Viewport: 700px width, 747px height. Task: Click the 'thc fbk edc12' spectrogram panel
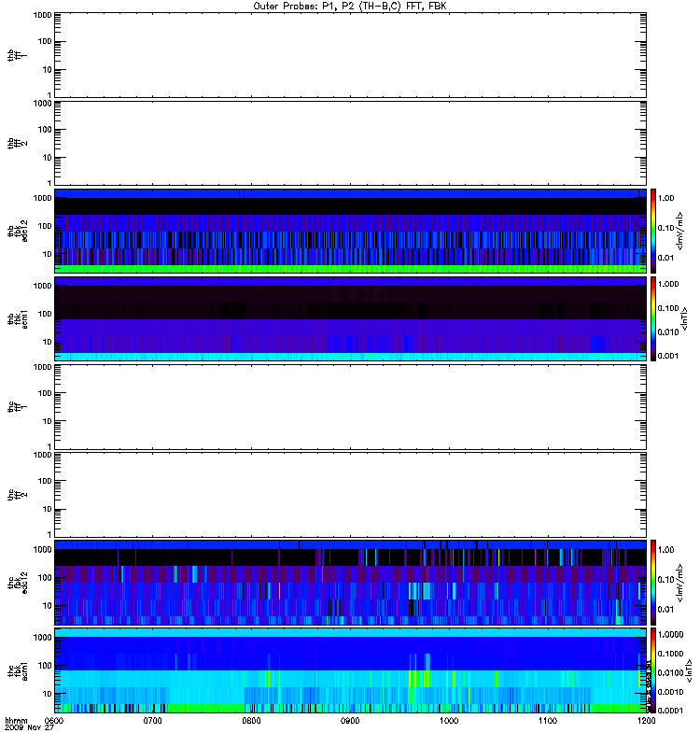tap(351, 583)
